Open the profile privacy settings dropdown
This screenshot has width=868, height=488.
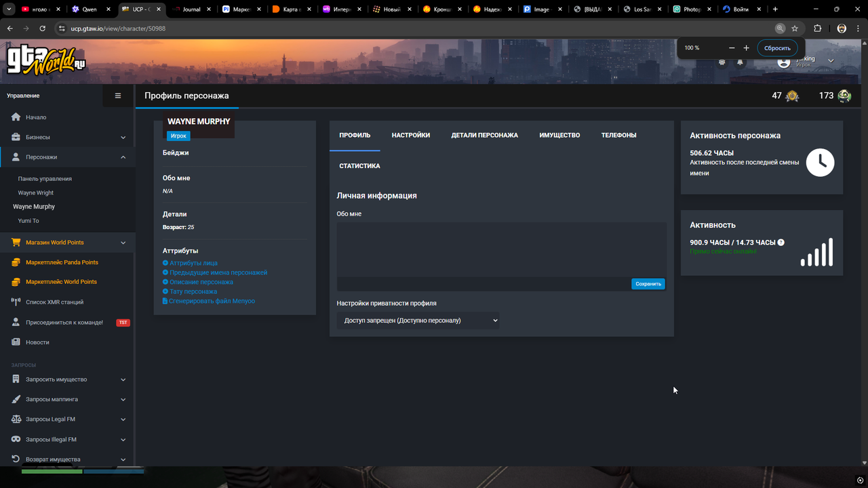pyautogui.click(x=418, y=321)
